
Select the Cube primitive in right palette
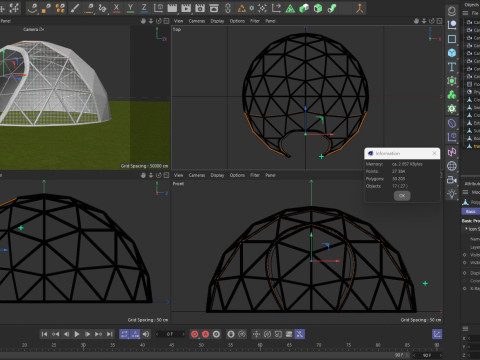(x=452, y=53)
